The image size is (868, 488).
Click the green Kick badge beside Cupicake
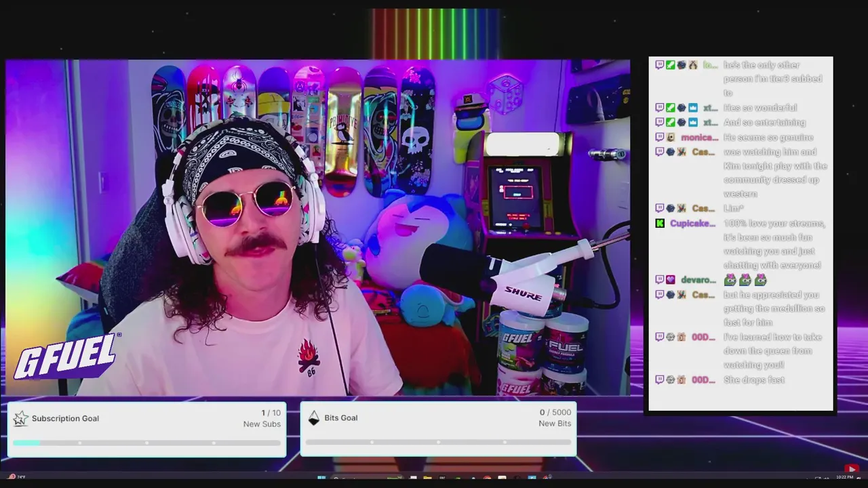[x=660, y=223]
